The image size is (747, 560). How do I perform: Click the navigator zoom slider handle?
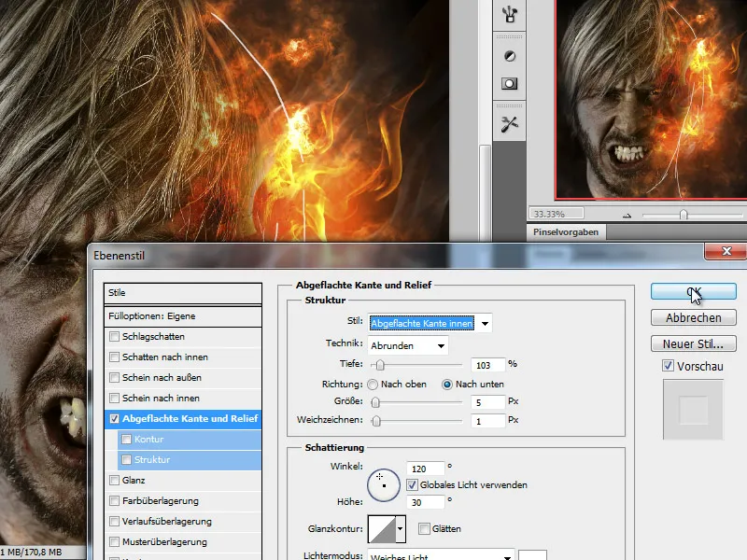(684, 215)
